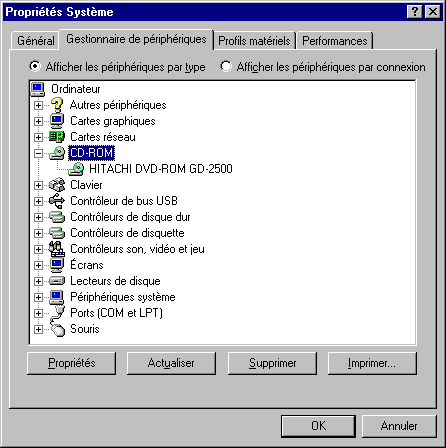Collapse the CD-ROM tree node

click(38, 153)
